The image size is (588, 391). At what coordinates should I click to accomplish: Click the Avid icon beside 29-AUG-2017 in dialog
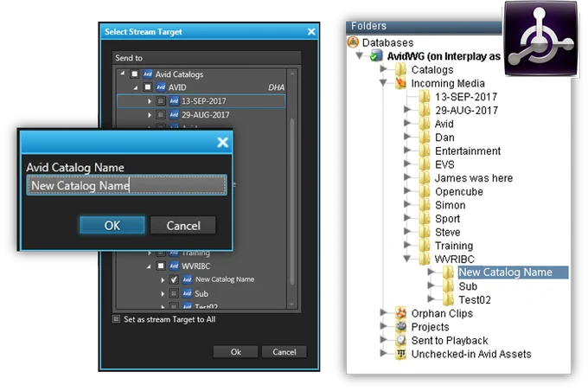174,114
